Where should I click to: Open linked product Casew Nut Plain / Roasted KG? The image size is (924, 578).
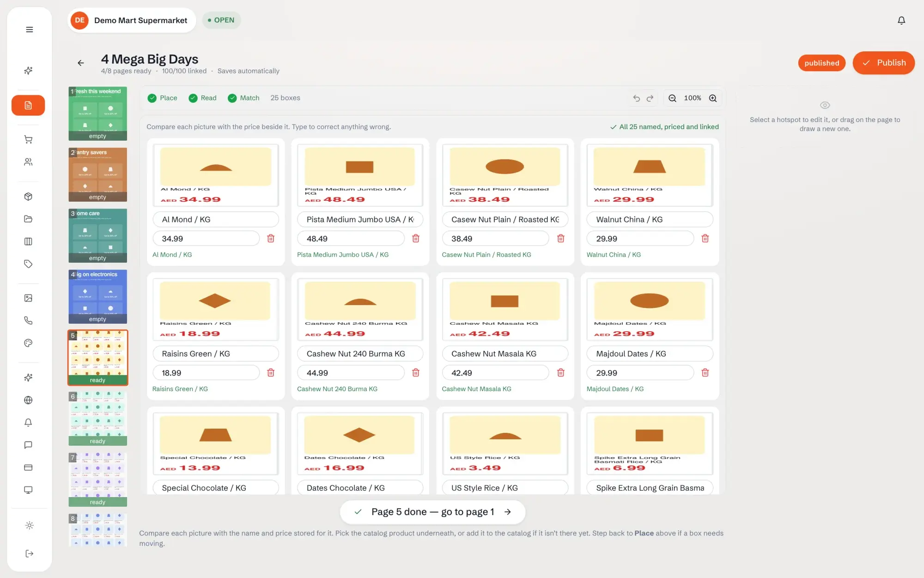coord(486,255)
